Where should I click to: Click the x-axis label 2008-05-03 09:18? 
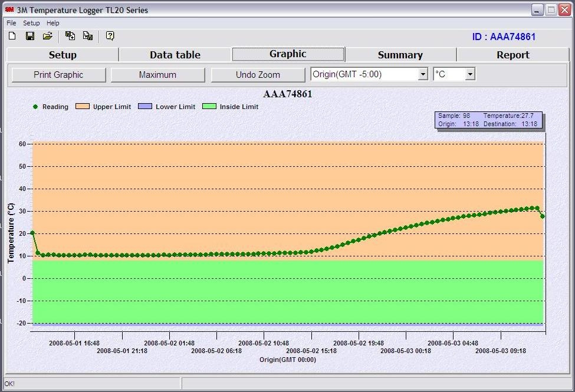[501, 351]
